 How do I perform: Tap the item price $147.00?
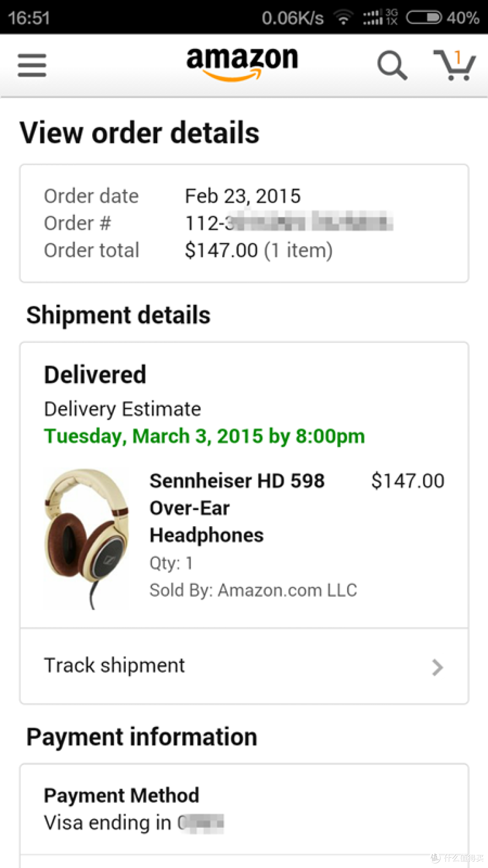click(408, 481)
